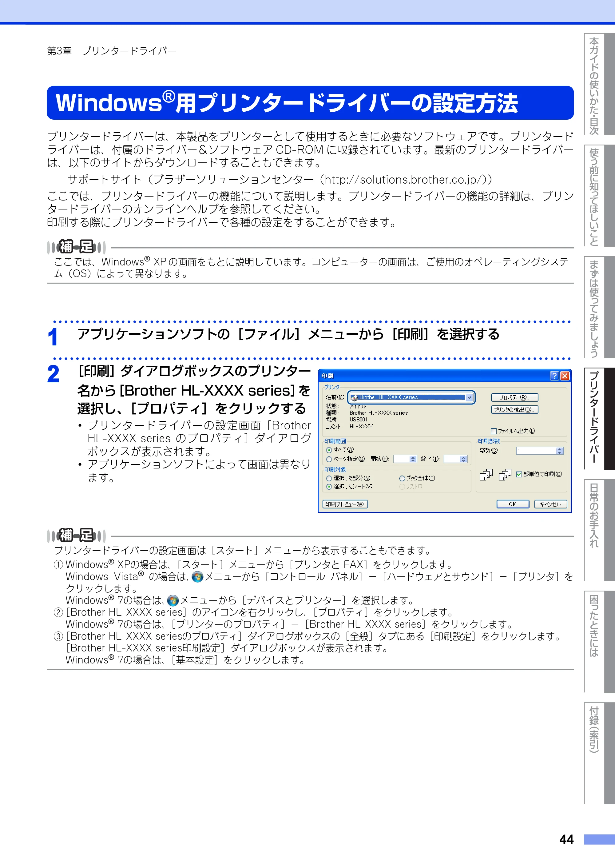The height and width of the screenshot is (868, 615).
Task: Select the プリンタードライバー side tab
Action: pyautogui.click(x=600, y=419)
